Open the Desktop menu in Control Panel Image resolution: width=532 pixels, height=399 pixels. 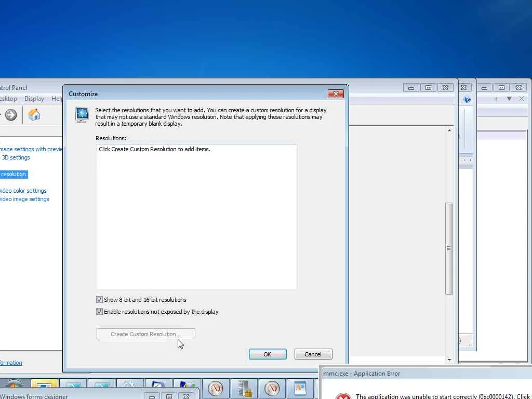click(x=8, y=99)
